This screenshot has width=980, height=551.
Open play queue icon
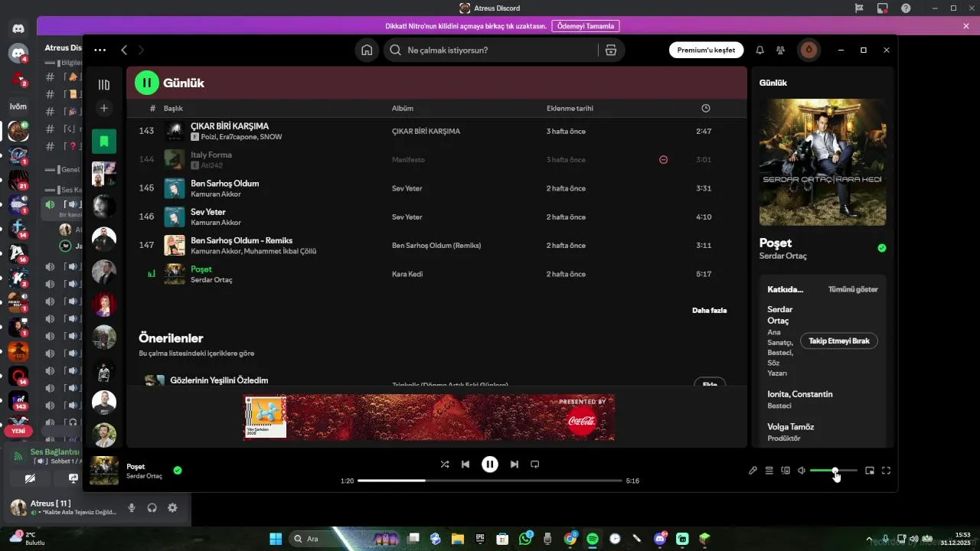769,471
